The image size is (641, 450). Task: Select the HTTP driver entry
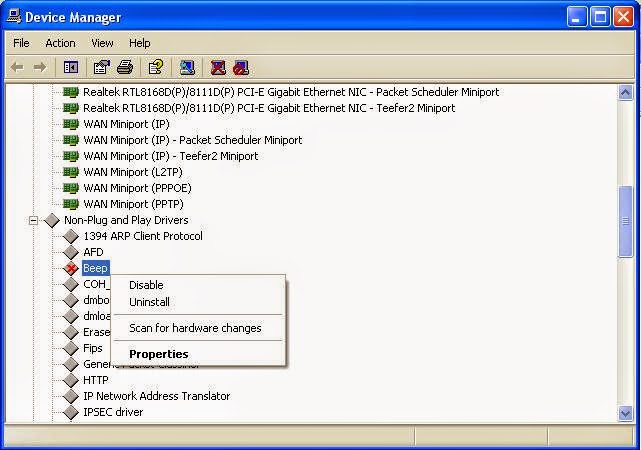point(96,380)
